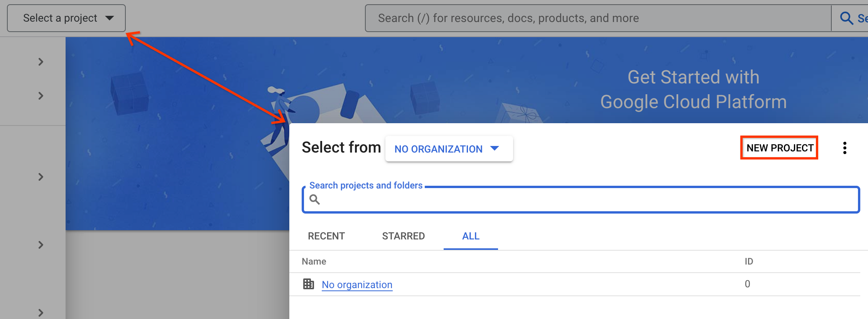Click the ID column header
This screenshot has height=319, width=868.
click(748, 261)
